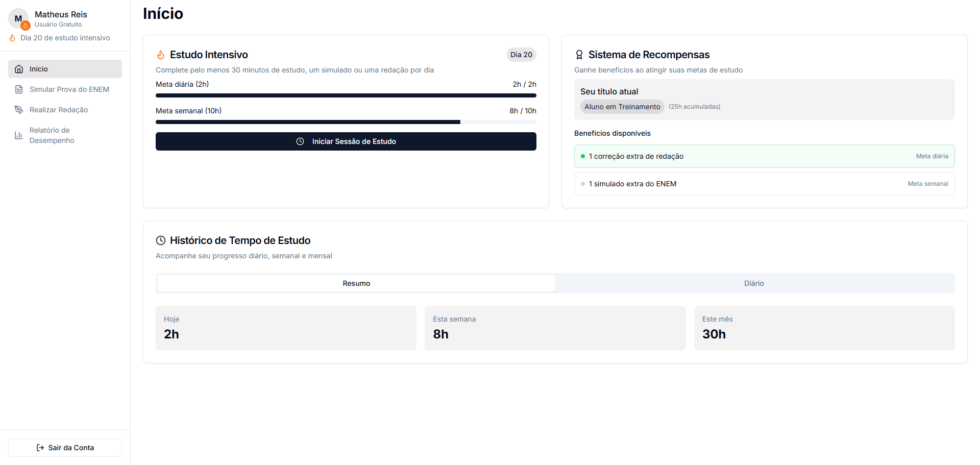Switch to the Diário tab
The height and width of the screenshot is (465, 980).
[x=754, y=283]
